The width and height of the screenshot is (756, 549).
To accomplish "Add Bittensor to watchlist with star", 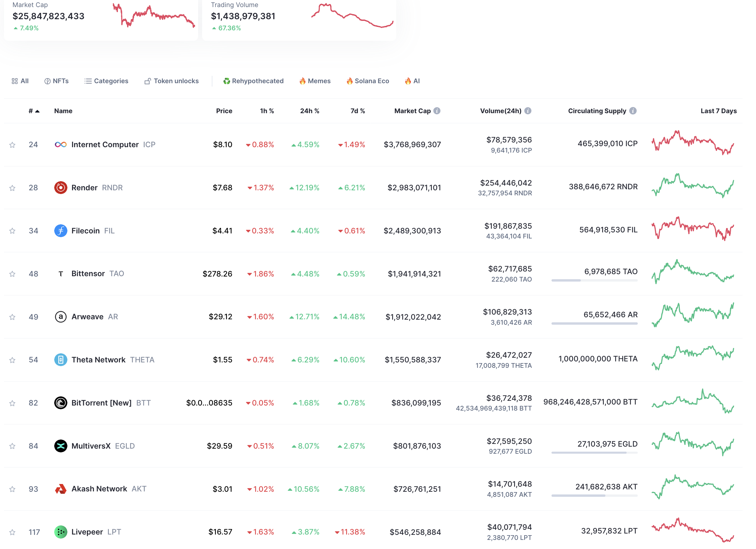I will [x=12, y=274].
